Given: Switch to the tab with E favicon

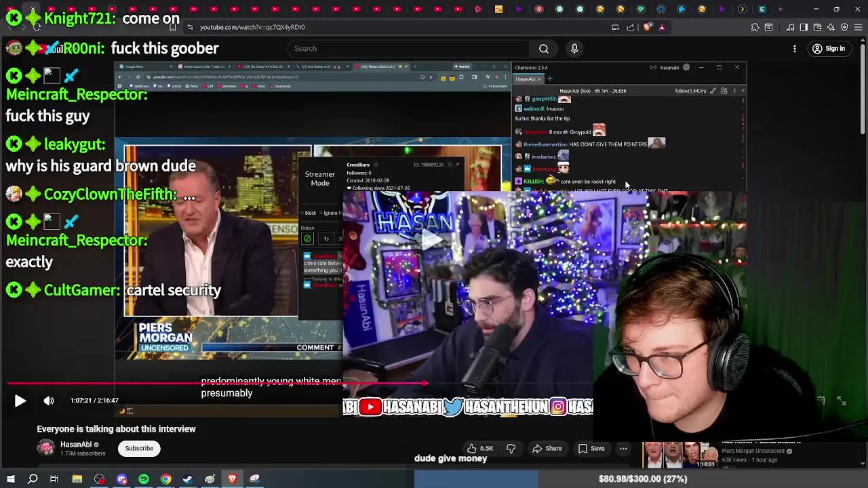Looking at the screenshot, I should (x=762, y=9).
